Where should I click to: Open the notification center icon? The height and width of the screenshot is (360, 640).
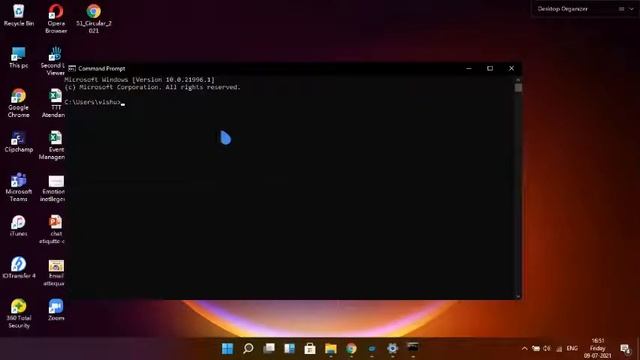[625, 349]
